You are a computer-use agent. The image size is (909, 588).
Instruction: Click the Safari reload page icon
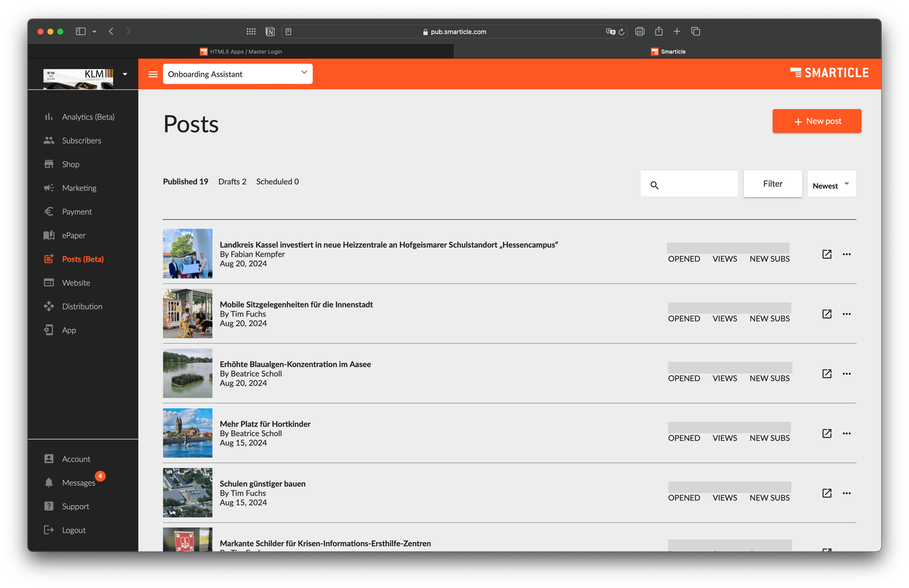pos(621,32)
